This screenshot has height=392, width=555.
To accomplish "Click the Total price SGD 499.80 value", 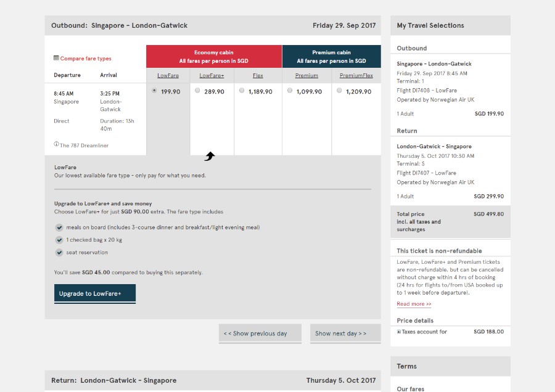I will (x=488, y=214).
